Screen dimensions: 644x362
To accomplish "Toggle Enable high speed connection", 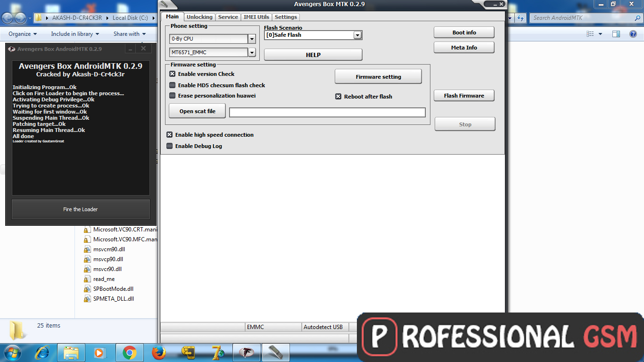I will [170, 135].
